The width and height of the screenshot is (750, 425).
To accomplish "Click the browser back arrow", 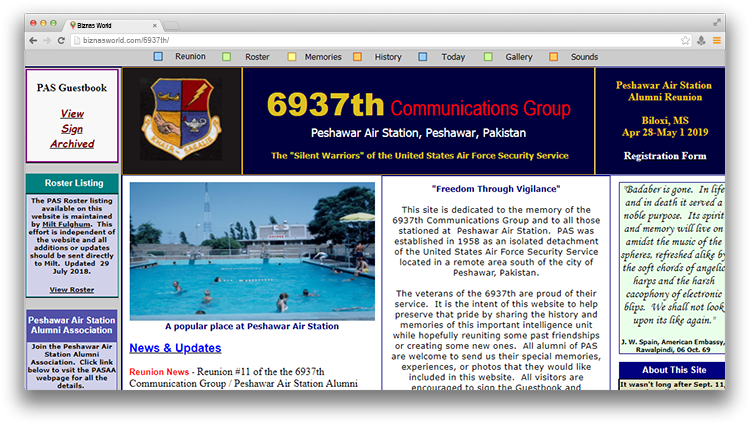I will (x=33, y=40).
